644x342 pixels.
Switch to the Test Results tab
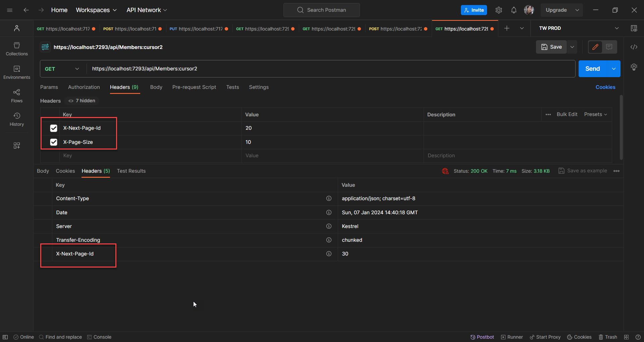[131, 171]
